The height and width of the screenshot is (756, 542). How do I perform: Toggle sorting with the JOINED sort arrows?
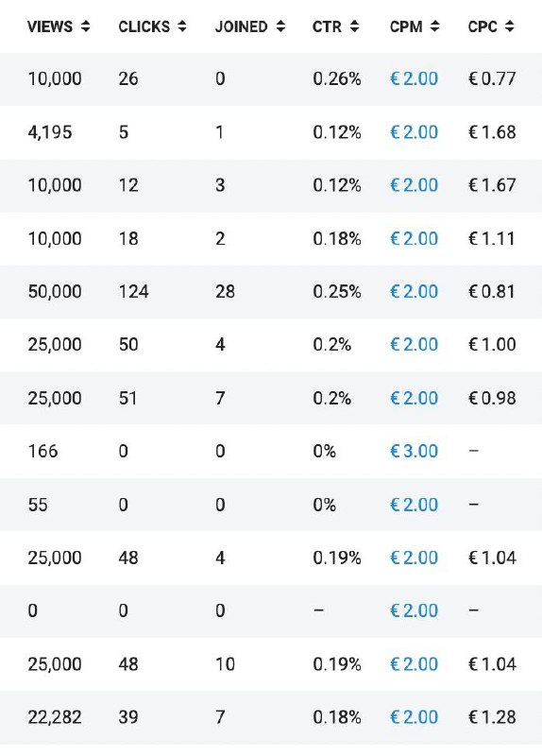(280, 26)
